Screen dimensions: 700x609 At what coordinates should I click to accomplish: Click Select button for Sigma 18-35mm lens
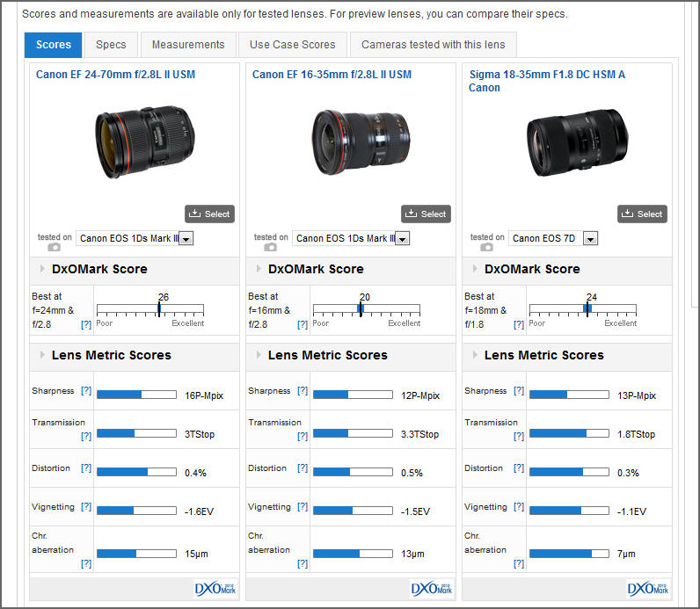point(642,214)
